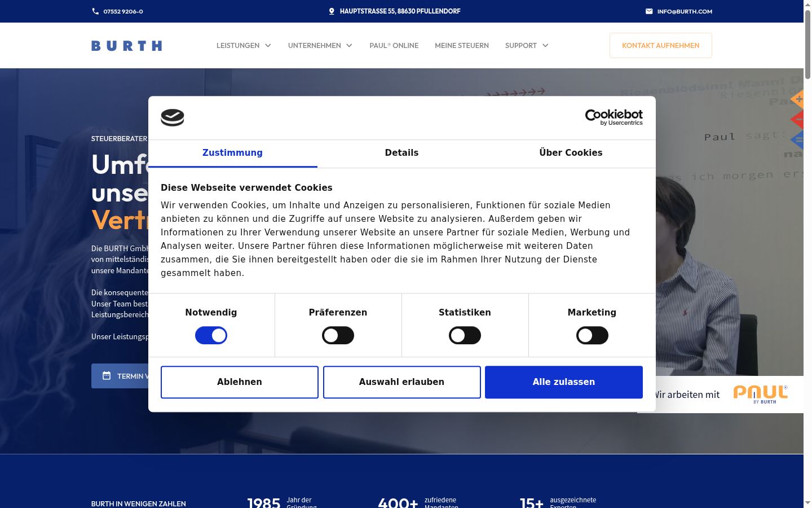Click the phone icon in top bar

pos(95,11)
